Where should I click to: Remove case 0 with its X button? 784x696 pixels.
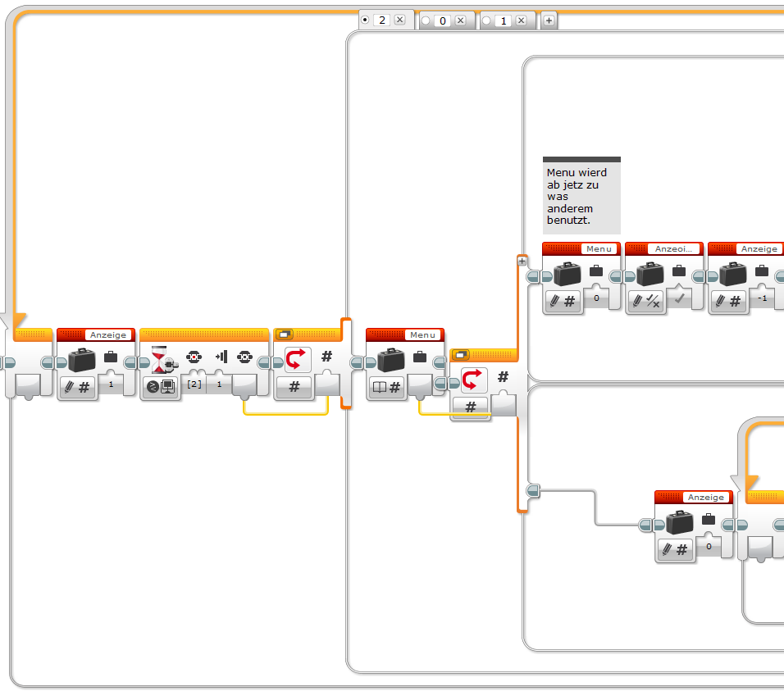pos(460,20)
